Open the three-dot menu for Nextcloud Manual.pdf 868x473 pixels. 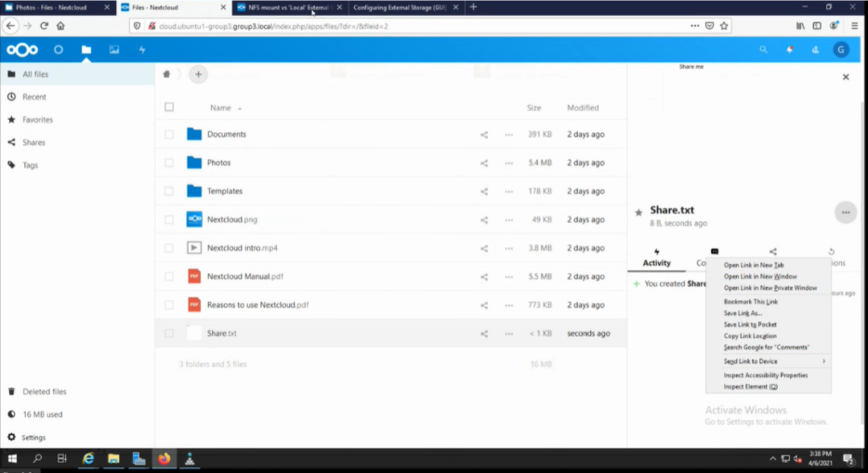tap(508, 277)
